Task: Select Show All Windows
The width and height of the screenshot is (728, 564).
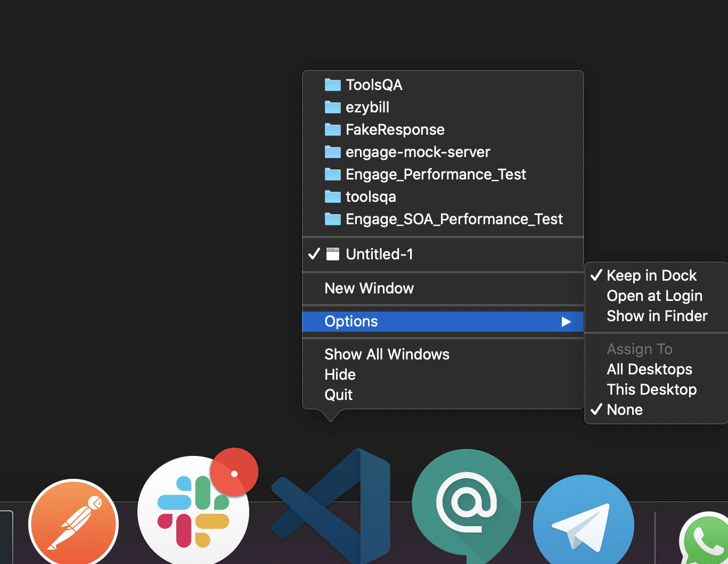Action: click(387, 354)
